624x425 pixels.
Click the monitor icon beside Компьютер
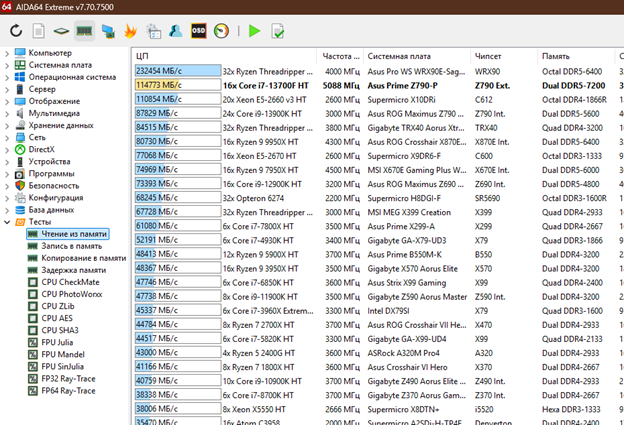pos(20,53)
